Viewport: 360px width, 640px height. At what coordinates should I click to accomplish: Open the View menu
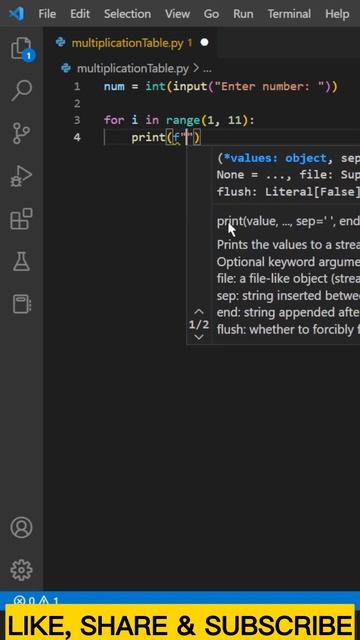177,14
